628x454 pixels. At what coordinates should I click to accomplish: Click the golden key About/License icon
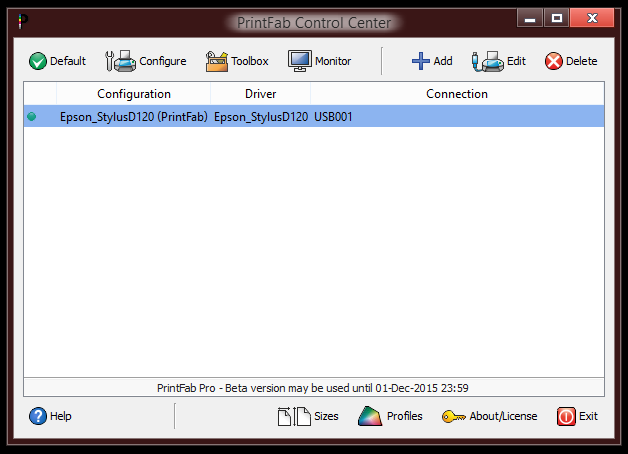(x=453, y=417)
